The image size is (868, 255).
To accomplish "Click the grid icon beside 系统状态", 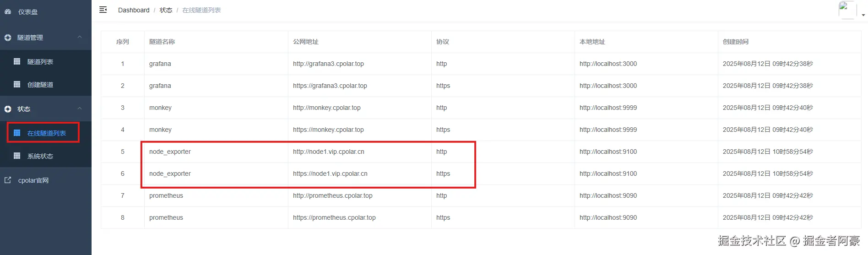I will coord(17,156).
